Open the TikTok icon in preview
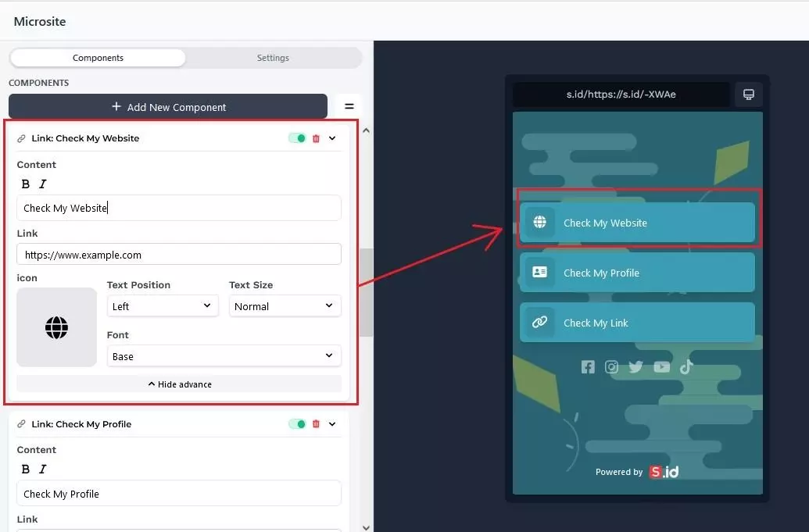The height and width of the screenshot is (532, 809). pyautogui.click(x=686, y=367)
